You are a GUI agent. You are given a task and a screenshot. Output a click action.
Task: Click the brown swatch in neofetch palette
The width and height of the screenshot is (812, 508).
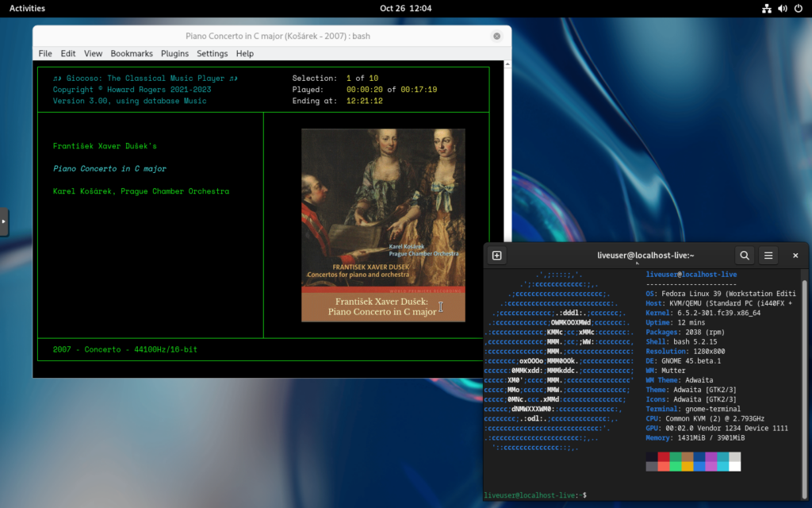[688, 456]
